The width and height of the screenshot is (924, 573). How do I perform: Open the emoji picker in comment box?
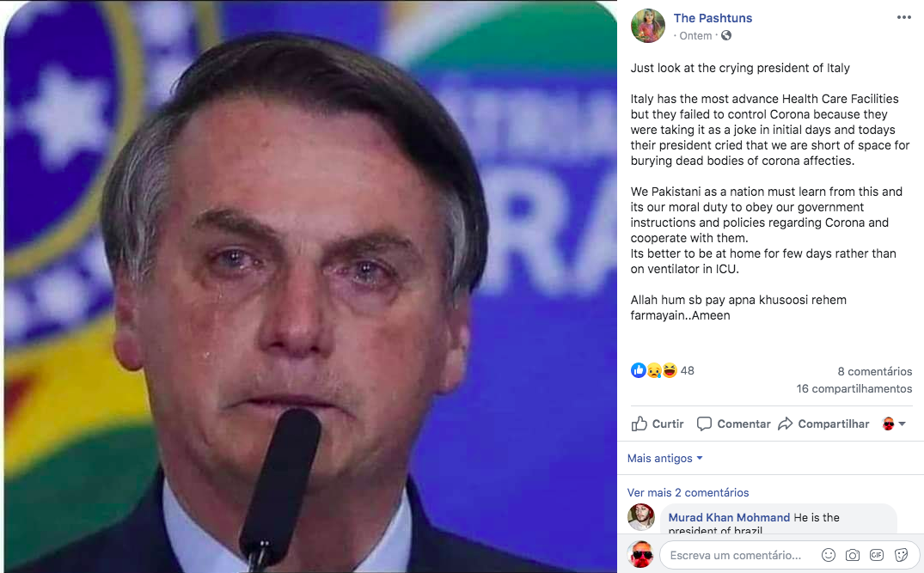(x=828, y=555)
